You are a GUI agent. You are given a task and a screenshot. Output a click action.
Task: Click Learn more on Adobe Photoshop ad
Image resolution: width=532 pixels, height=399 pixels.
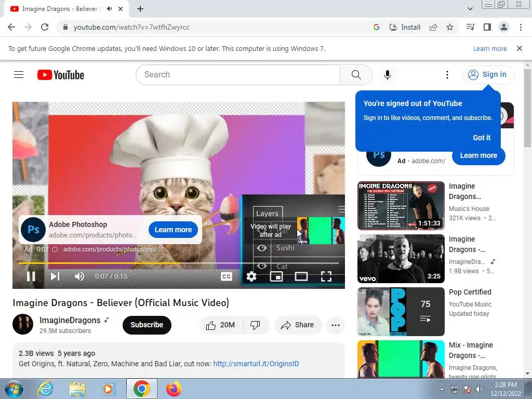tap(174, 230)
